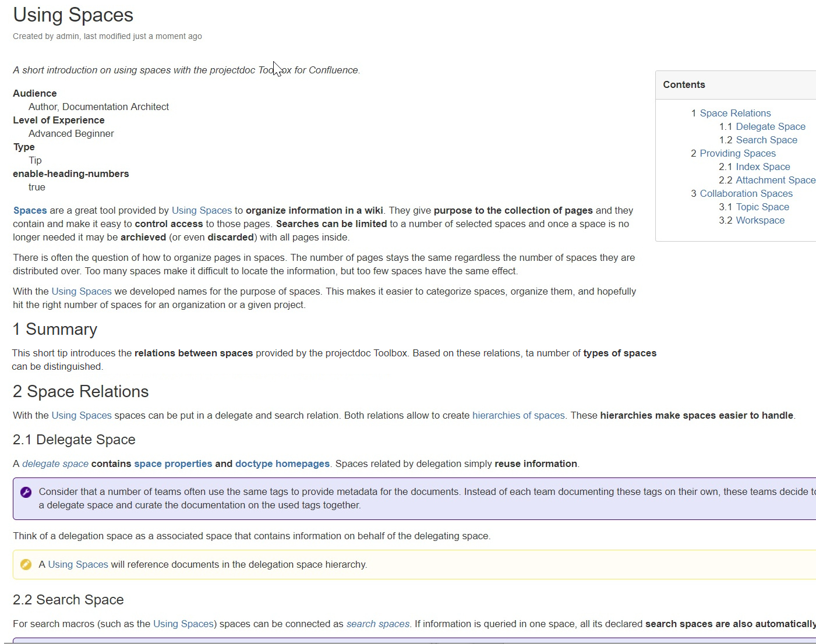The image size is (816, 644).
Task: Jump to "Space Relations" via Contents
Action: (735, 113)
